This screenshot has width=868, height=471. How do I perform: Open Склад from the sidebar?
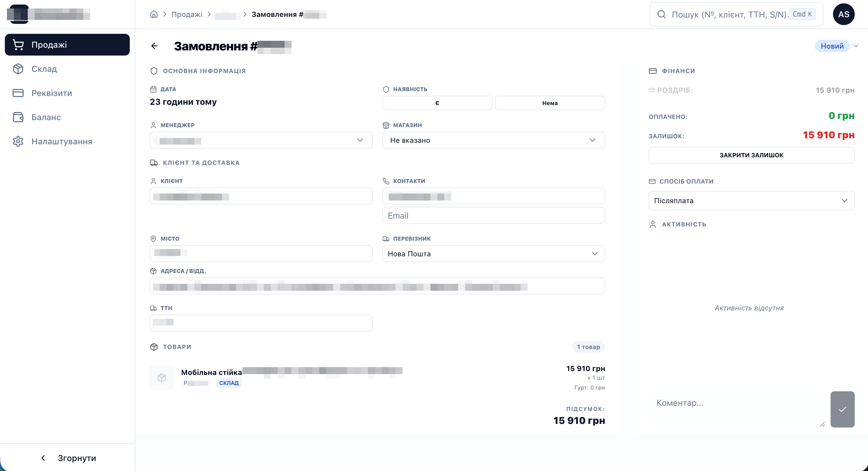[44, 69]
